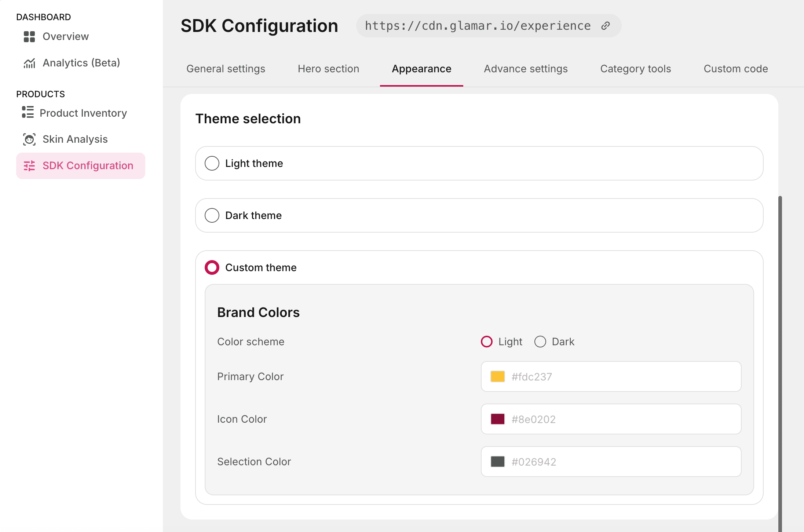
Task: Switch to the Custom code tab
Action: [735, 69]
